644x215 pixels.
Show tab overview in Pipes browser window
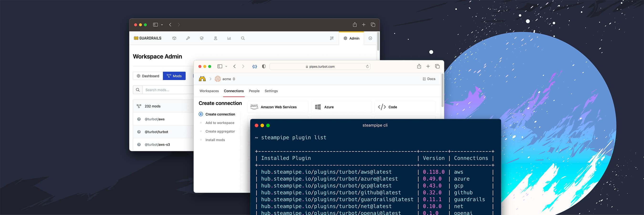[437, 66]
